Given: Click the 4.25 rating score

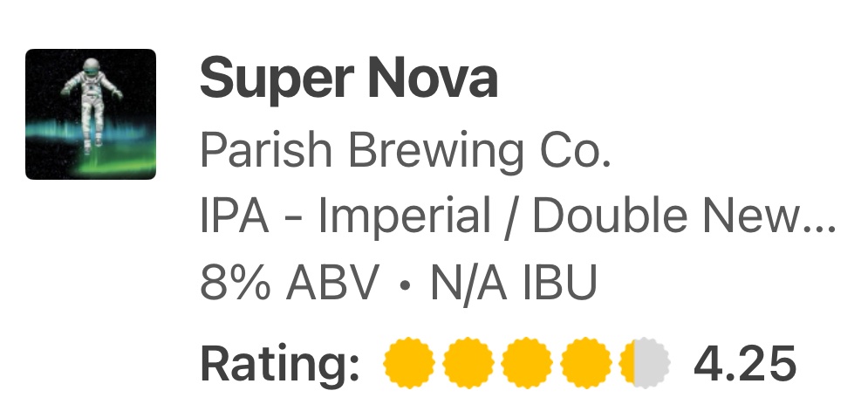Looking at the screenshot, I should (744, 362).
